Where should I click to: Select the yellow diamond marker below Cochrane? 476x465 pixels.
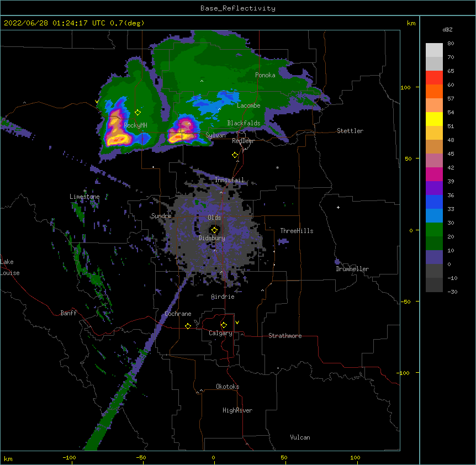(x=188, y=326)
